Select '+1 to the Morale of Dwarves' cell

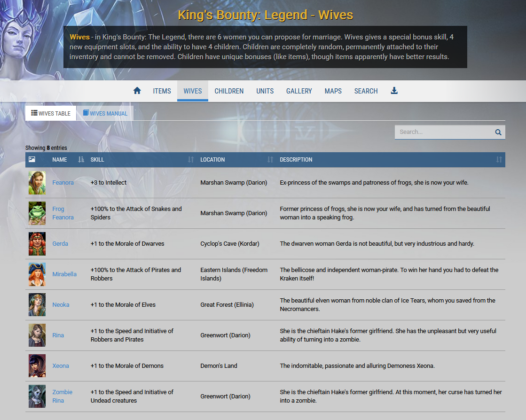(127, 244)
